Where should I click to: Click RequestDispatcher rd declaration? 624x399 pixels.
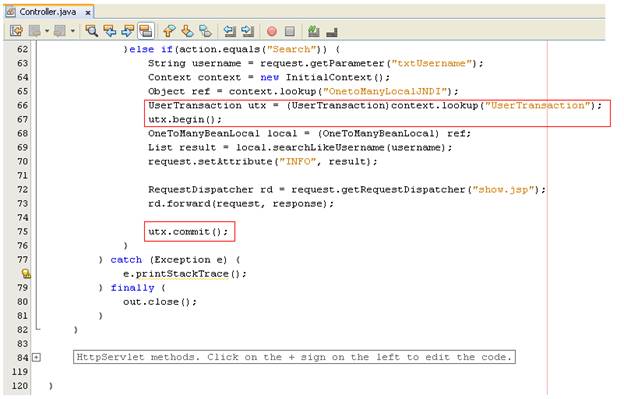[x=211, y=189]
